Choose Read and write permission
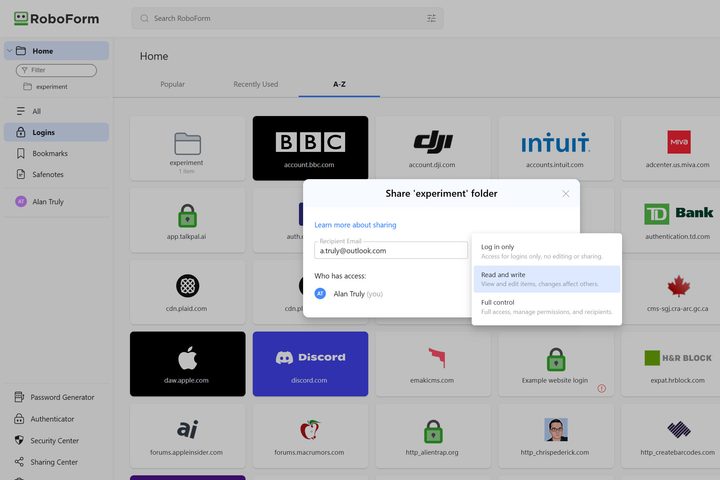Image resolution: width=720 pixels, height=480 pixels. pos(547,279)
